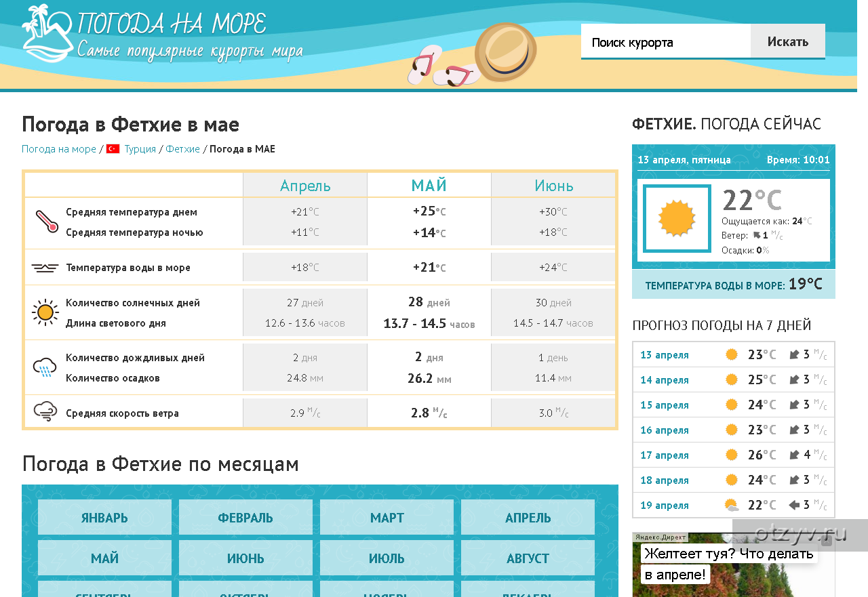Click the palm tree site logo
868x597 pixels.
coord(47,34)
